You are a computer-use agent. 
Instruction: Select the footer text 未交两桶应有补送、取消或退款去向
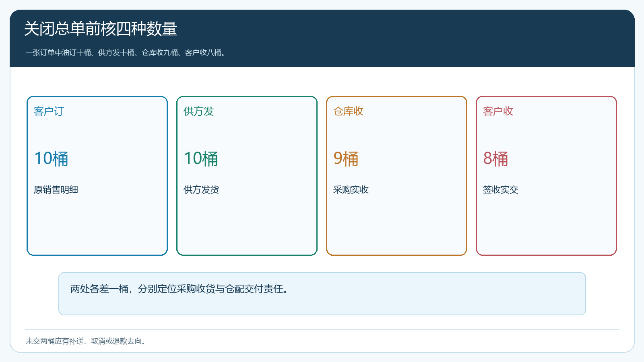[86, 341]
